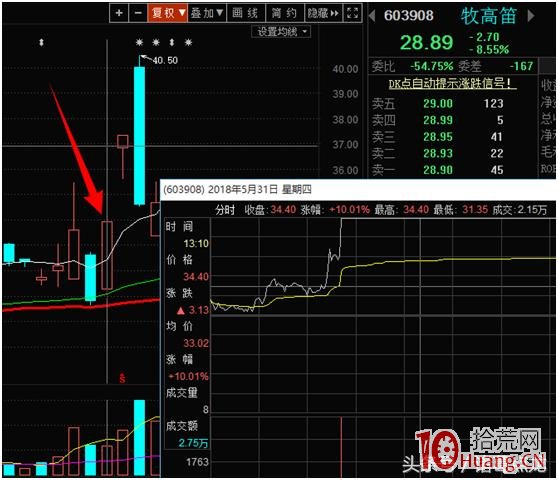Open DK点自动提示涨跌信号 link

click(452, 84)
